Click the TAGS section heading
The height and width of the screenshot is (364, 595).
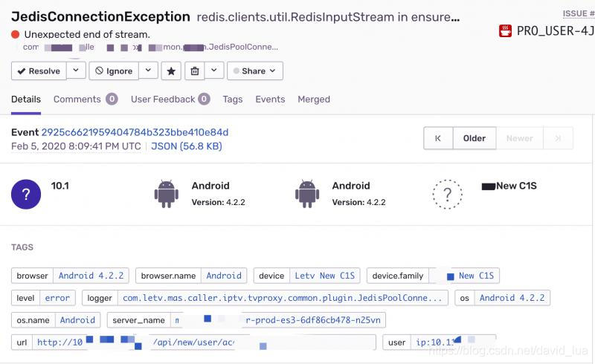(x=22, y=247)
